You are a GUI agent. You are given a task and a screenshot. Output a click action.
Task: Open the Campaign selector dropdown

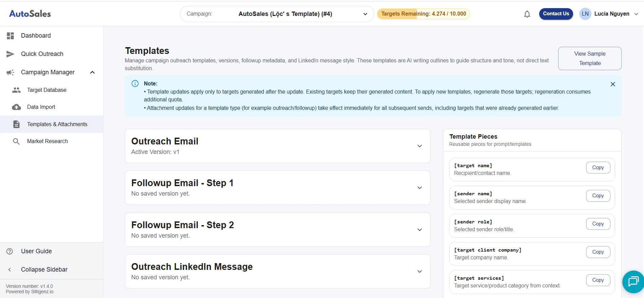pyautogui.click(x=277, y=14)
